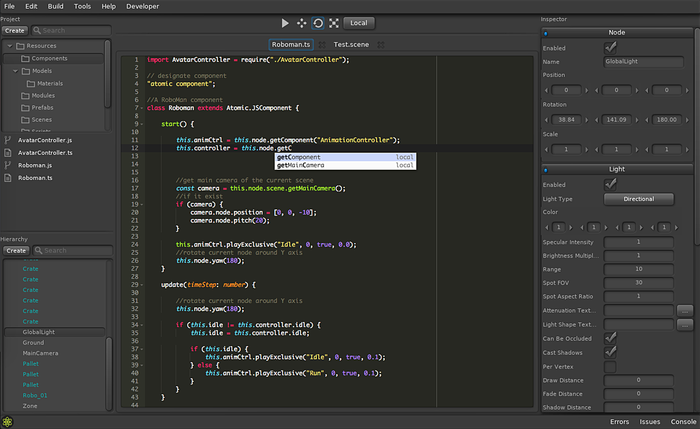Close the Test.scene tab via its X icon

(x=380, y=44)
